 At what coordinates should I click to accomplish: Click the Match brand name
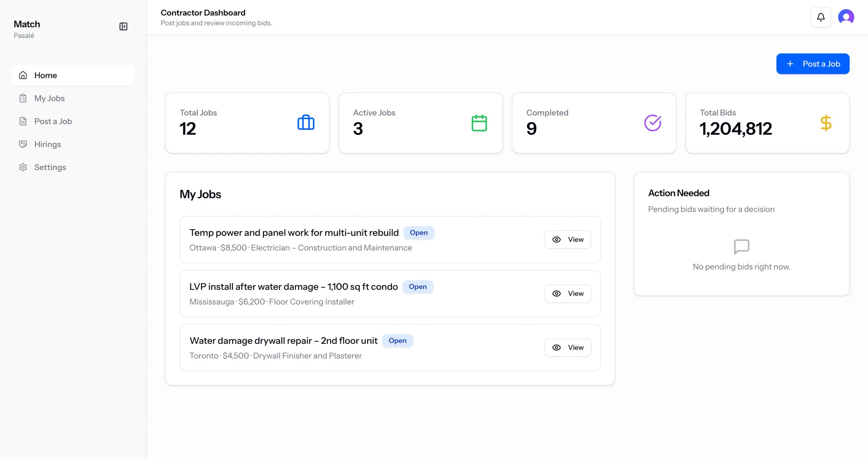(x=27, y=24)
